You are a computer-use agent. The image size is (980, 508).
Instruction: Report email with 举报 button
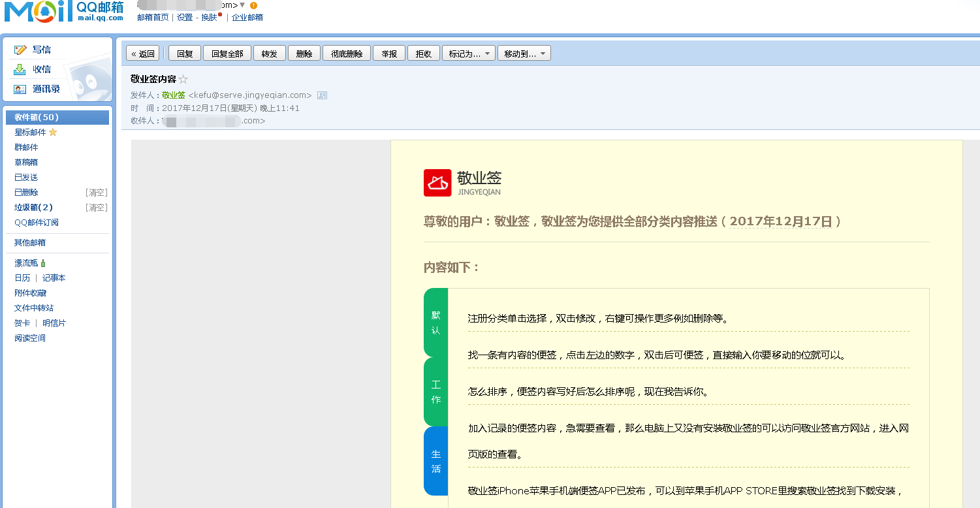click(390, 54)
